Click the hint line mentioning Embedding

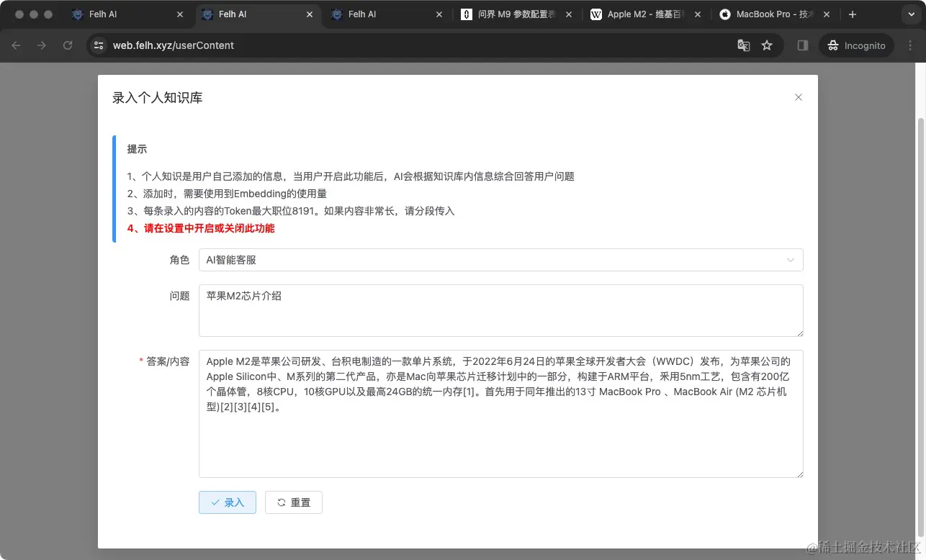pyautogui.click(x=227, y=194)
